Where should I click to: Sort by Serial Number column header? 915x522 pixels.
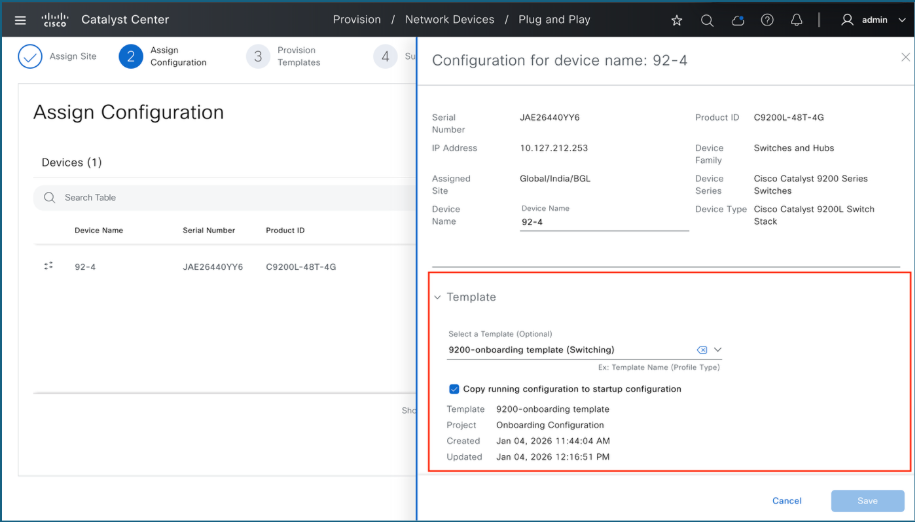coord(208,230)
